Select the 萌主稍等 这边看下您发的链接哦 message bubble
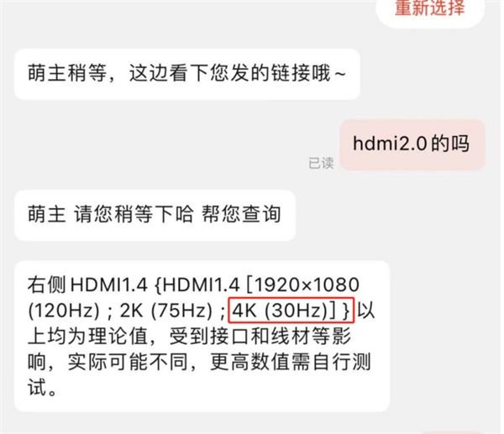504x434 pixels. [186, 74]
